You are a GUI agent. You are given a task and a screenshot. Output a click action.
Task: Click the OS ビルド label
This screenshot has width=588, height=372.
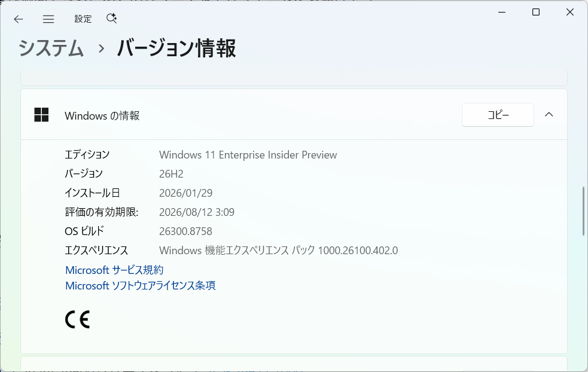point(84,231)
